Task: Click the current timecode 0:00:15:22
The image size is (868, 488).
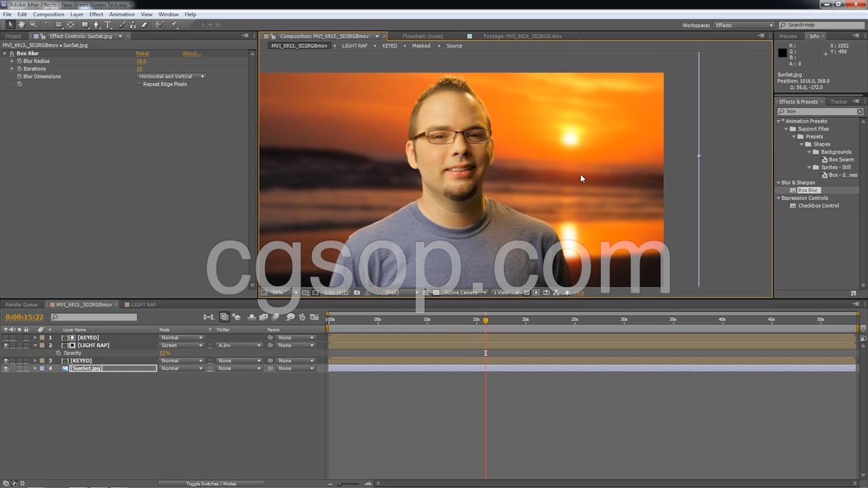Action: click(24, 317)
